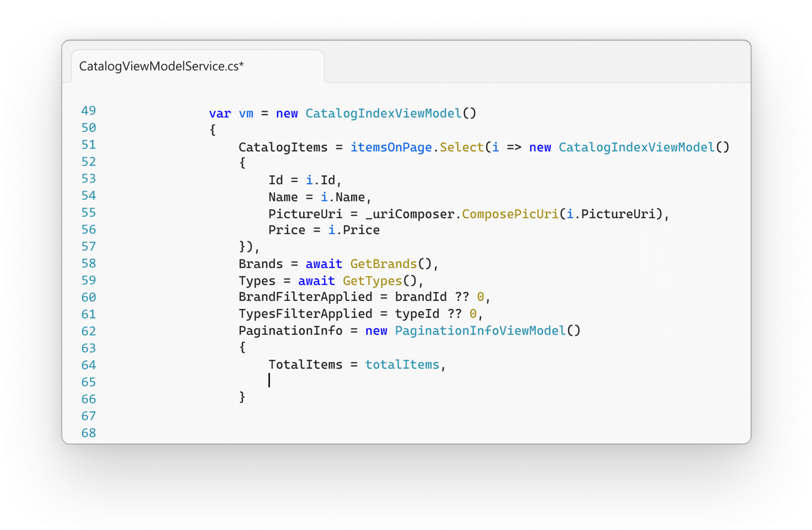
Task: Click the ComposePicUri method call
Action: click(x=510, y=214)
